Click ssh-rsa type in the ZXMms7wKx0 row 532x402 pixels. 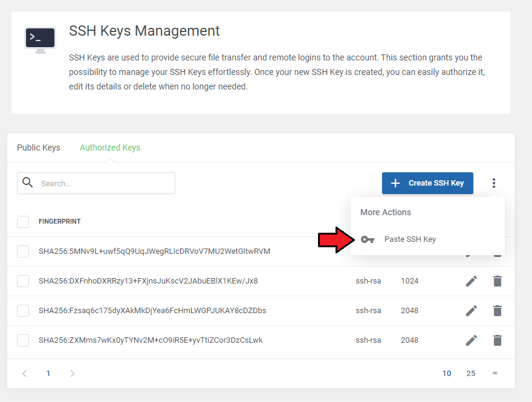368,340
